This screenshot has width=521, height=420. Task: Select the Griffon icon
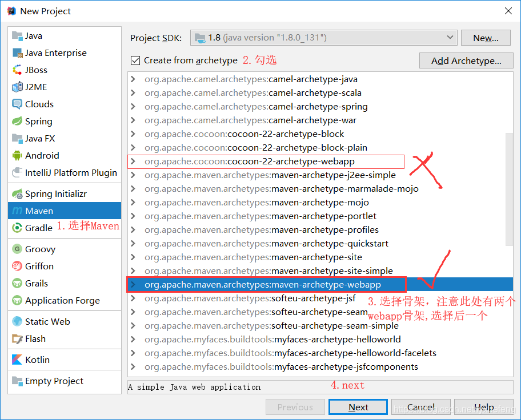coord(17,266)
